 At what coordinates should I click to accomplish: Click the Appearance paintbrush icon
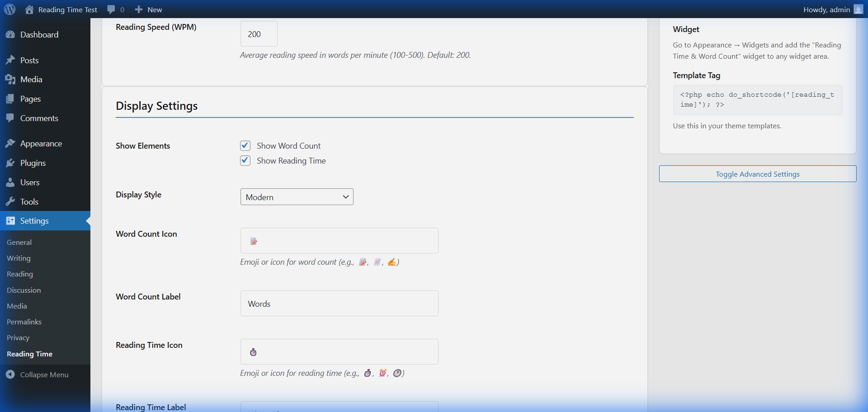coord(10,144)
